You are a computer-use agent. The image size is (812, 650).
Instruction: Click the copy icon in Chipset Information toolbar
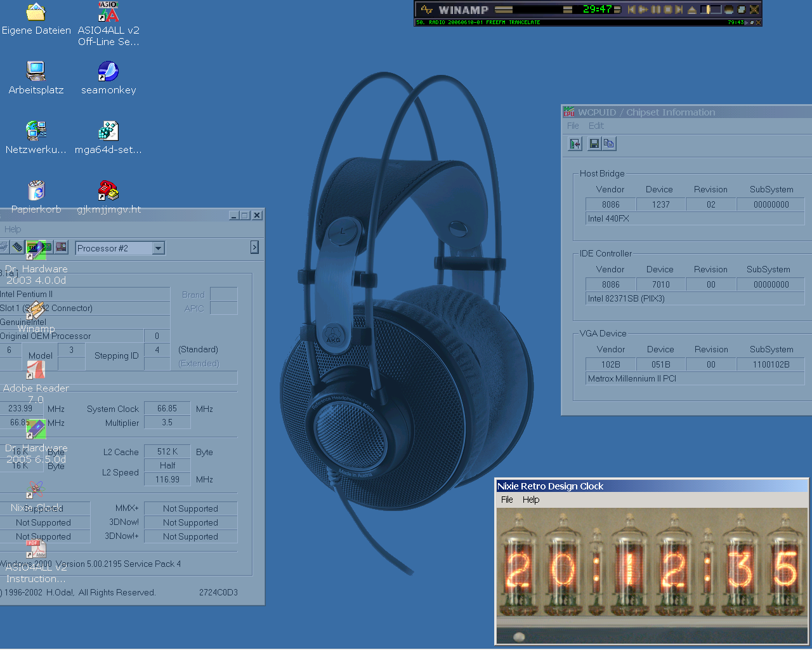click(609, 144)
